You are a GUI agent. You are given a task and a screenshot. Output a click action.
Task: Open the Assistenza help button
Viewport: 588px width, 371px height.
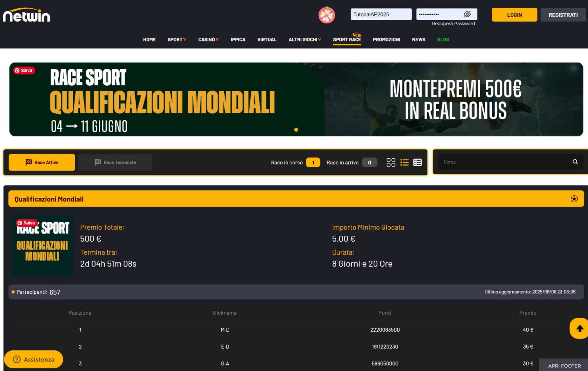(x=33, y=359)
